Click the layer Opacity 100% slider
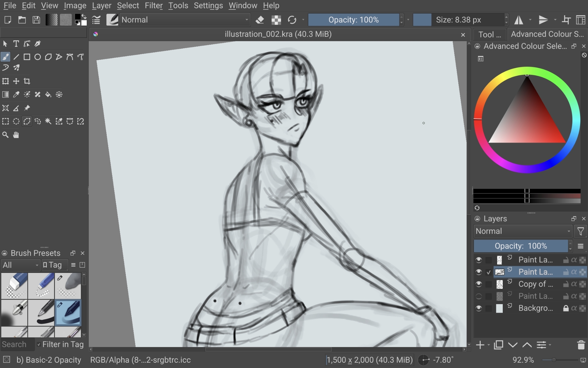This screenshot has height=368, width=588. point(521,246)
